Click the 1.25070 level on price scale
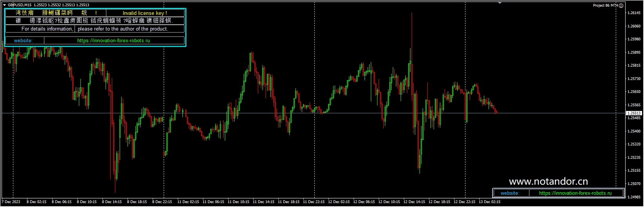The image size is (644, 207). click(x=634, y=184)
